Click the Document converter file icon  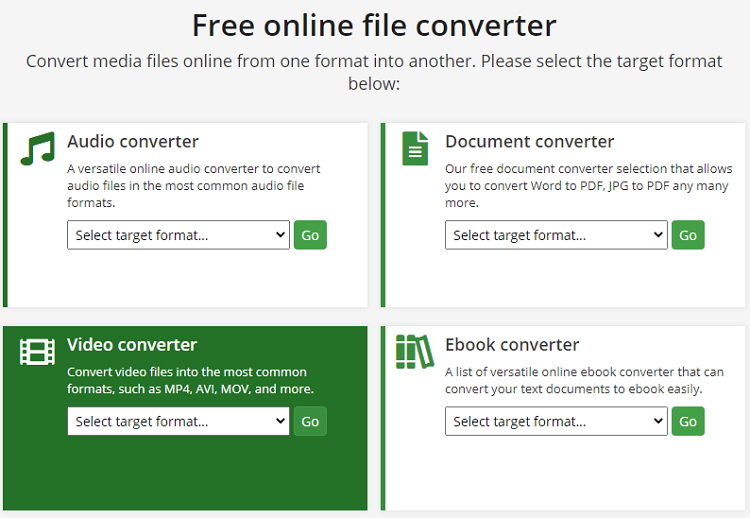pos(415,148)
